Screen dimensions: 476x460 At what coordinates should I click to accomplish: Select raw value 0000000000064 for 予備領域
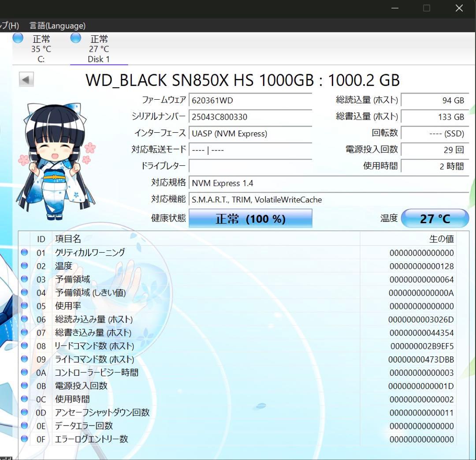click(x=422, y=280)
